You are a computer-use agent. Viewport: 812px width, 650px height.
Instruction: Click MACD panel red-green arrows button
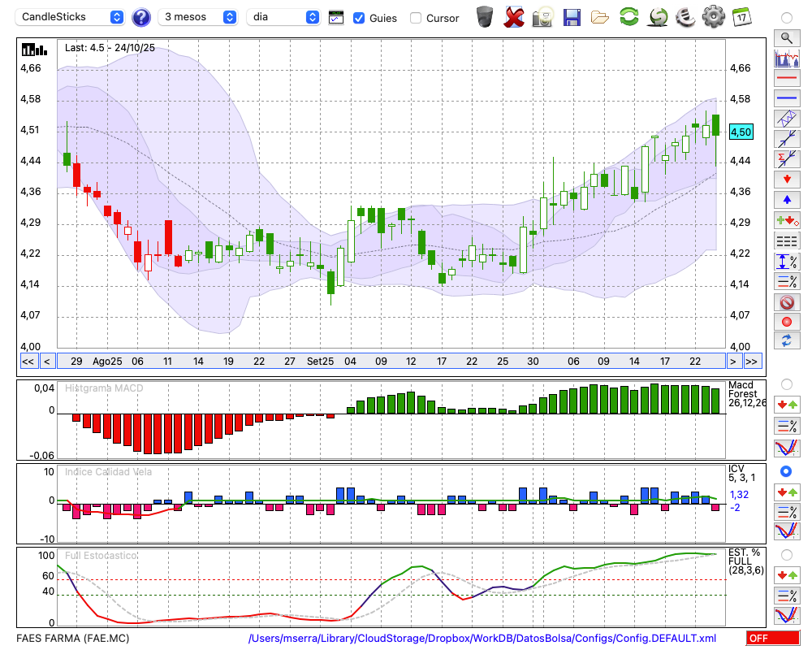[x=787, y=405]
